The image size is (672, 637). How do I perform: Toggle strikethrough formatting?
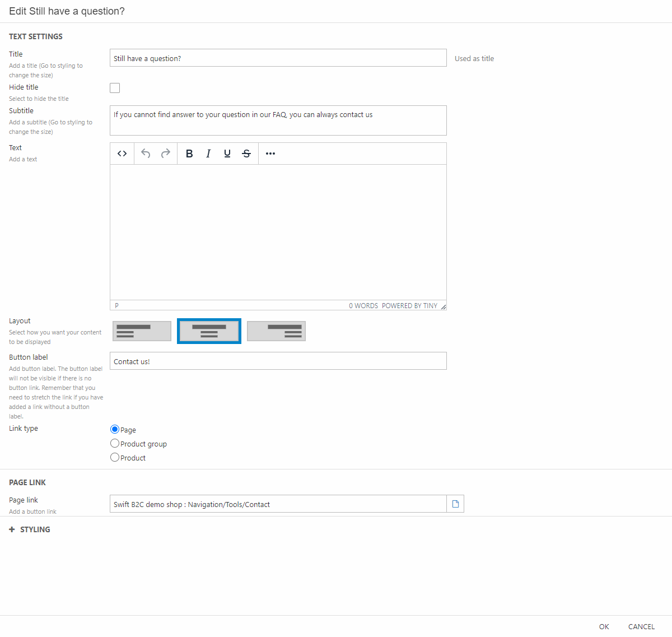[246, 154]
